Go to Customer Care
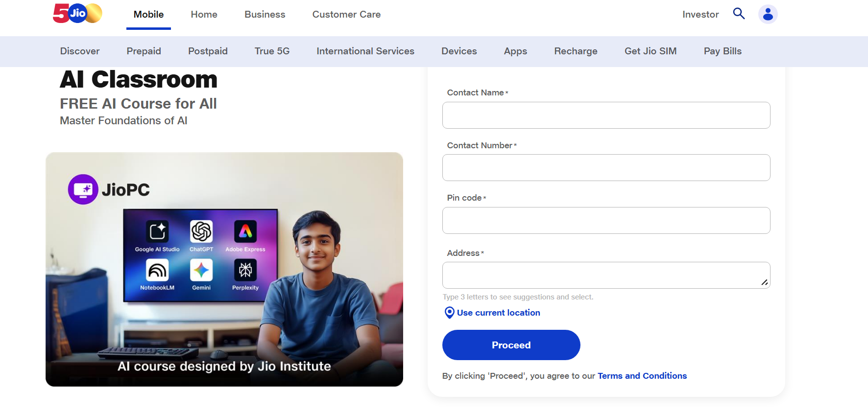868x412 pixels. tap(346, 15)
